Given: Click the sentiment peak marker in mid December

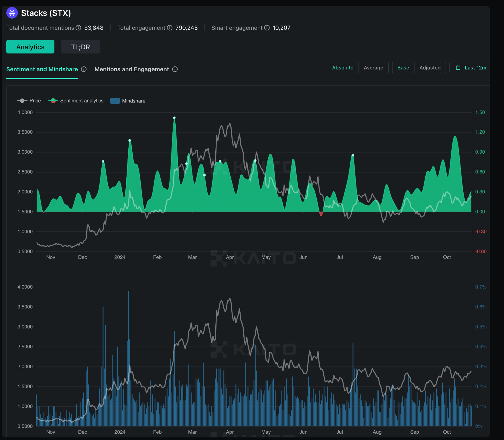Looking at the screenshot, I should pos(103,161).
